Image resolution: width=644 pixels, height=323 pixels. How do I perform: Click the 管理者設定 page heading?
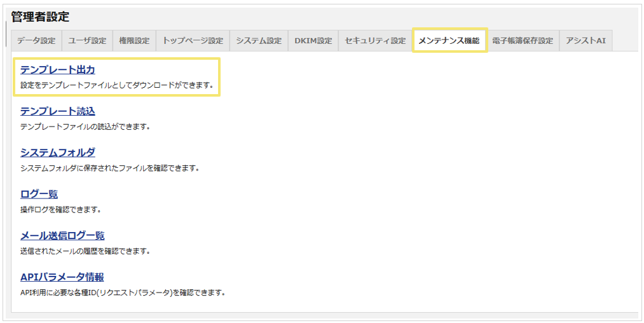click(x=40, y=17)
